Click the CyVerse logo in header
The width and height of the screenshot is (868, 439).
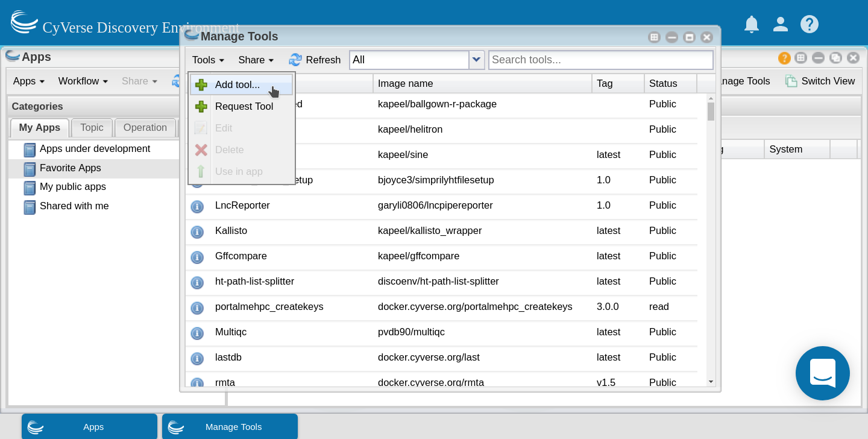pos(24,22)
